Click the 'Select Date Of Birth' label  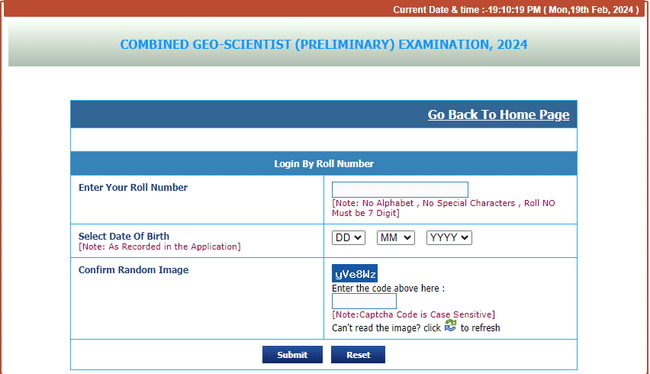(124, 236)
